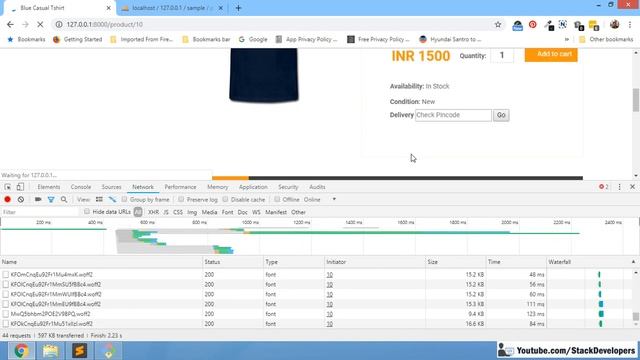640x360 pixels.
Task: Sort requests by the Size column
Action: [456, 262]
